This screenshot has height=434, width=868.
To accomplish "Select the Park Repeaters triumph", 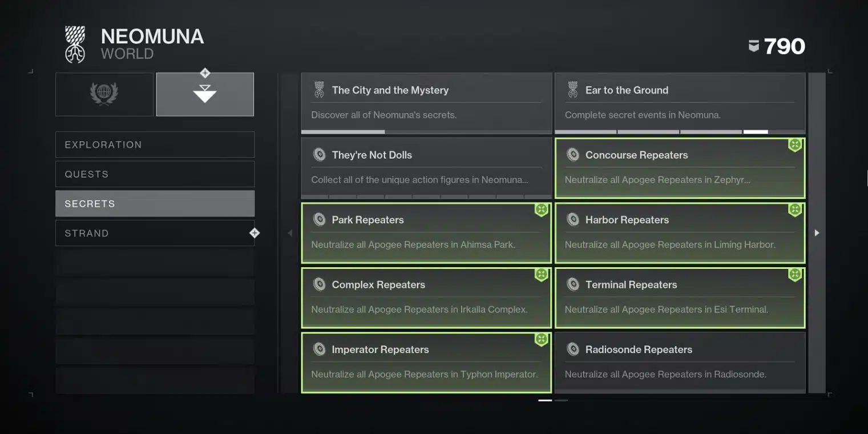I will pyautogui.click(x=426, y=233).
